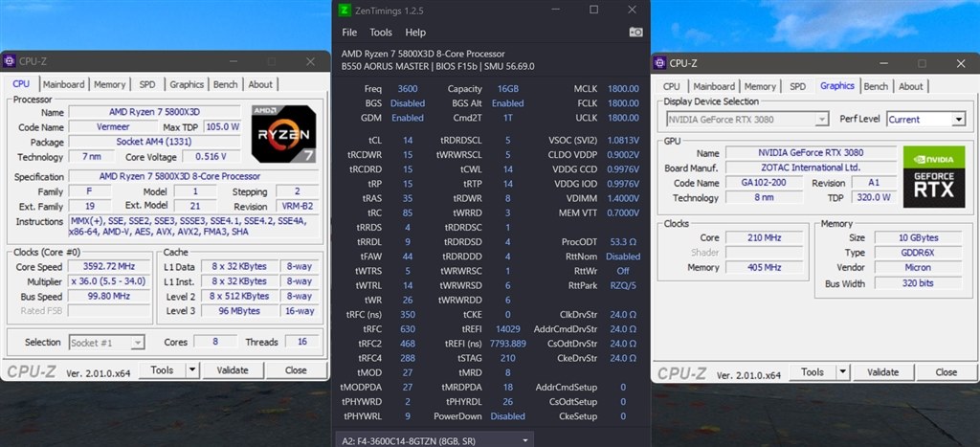Open the Tools menu in ZenTimings
980x447 pixels.
[x=381, y=33]
